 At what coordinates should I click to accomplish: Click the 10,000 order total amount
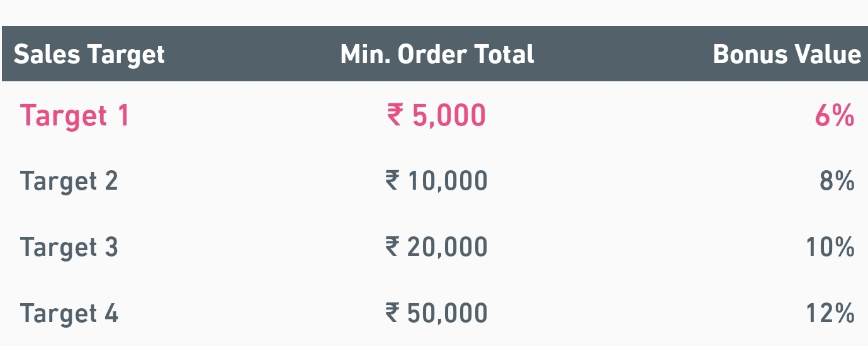(x=448, y=182)
